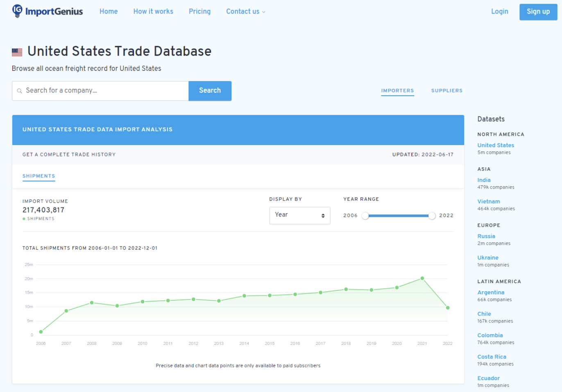Focus the Search for a company field
The image size is (562, 392).
(100, 91)
